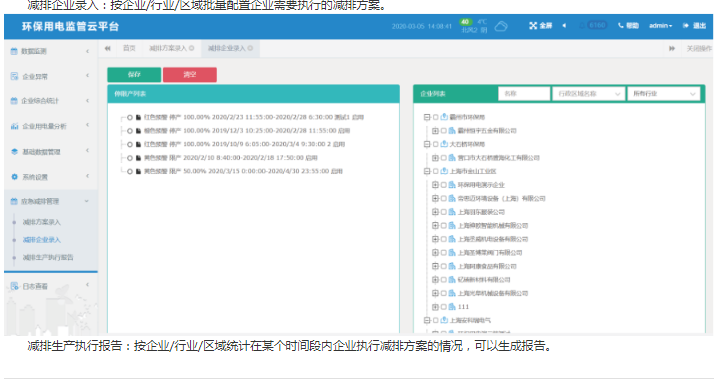Open the 行政区域名称 dropdown
Image resolution: width=714 pixels, height=381 pixels.
tap(588, 94)
